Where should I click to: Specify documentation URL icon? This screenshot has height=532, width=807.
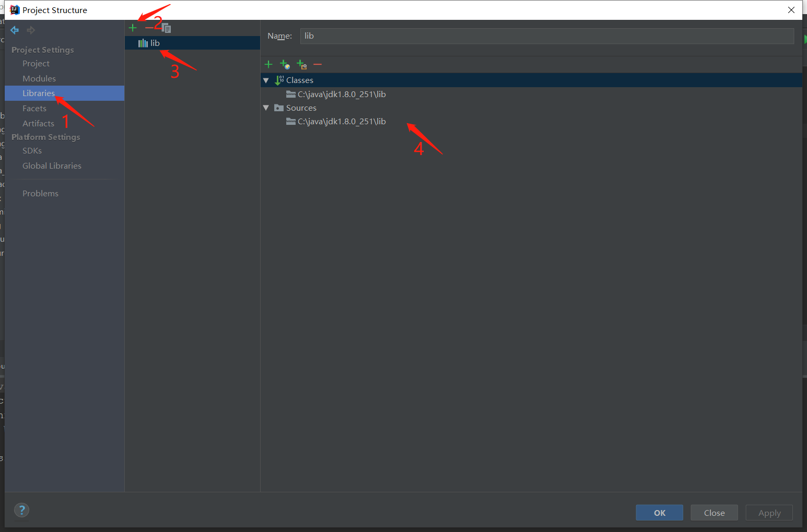285,64
